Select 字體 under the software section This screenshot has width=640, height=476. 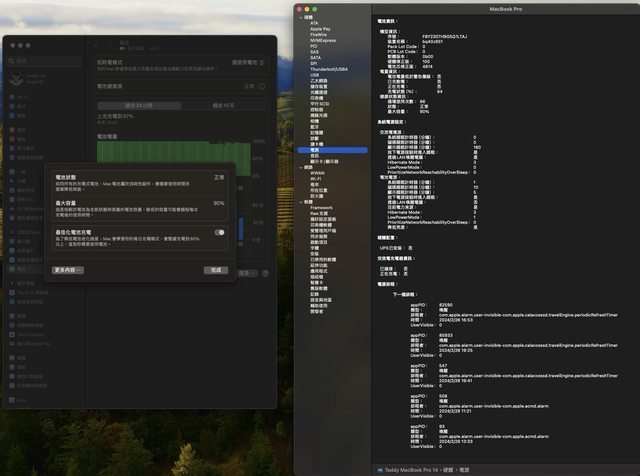(314, 248)
